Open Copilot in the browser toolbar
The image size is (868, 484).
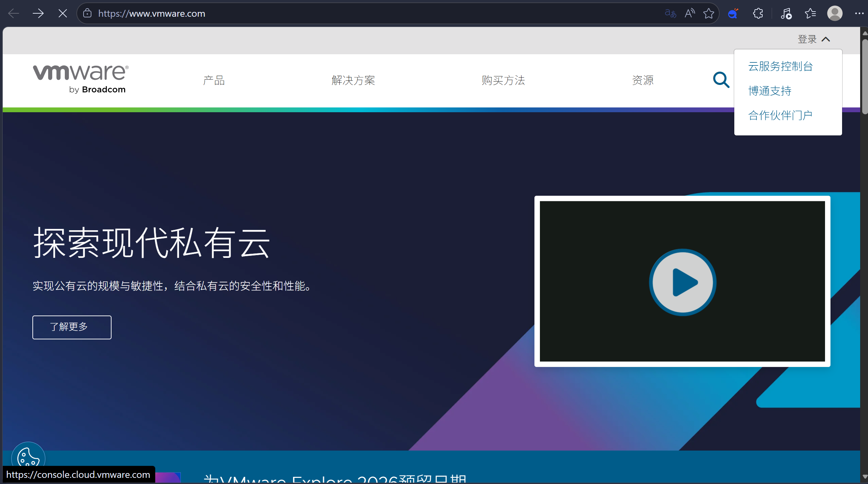pyautogui.click(x=733, y=13)
